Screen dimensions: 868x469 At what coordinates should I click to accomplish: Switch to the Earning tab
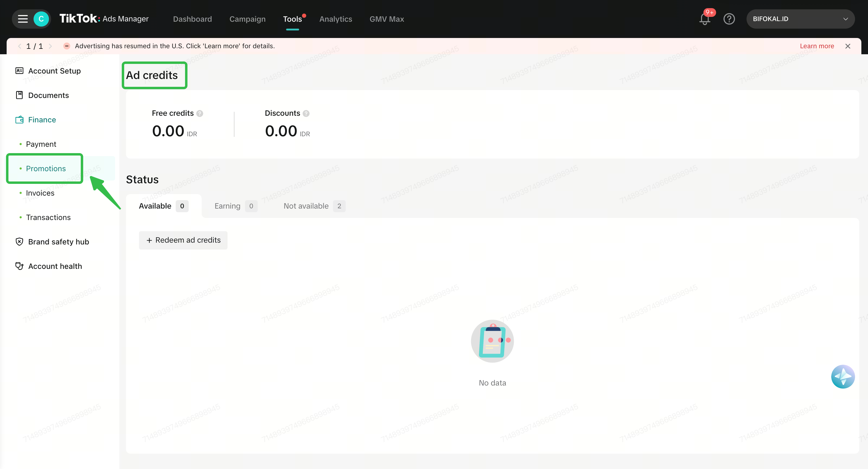coord(235,206)
